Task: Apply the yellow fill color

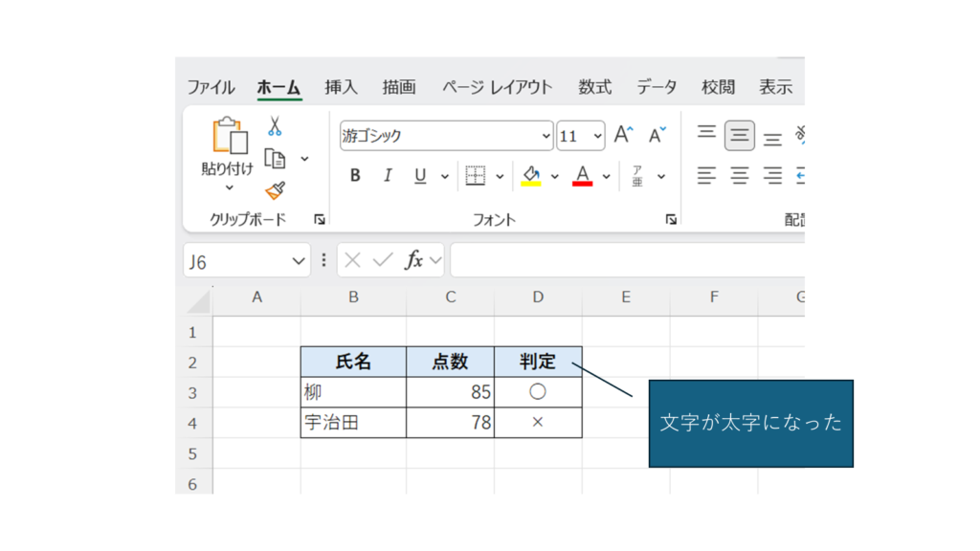Action: (530, 176)
